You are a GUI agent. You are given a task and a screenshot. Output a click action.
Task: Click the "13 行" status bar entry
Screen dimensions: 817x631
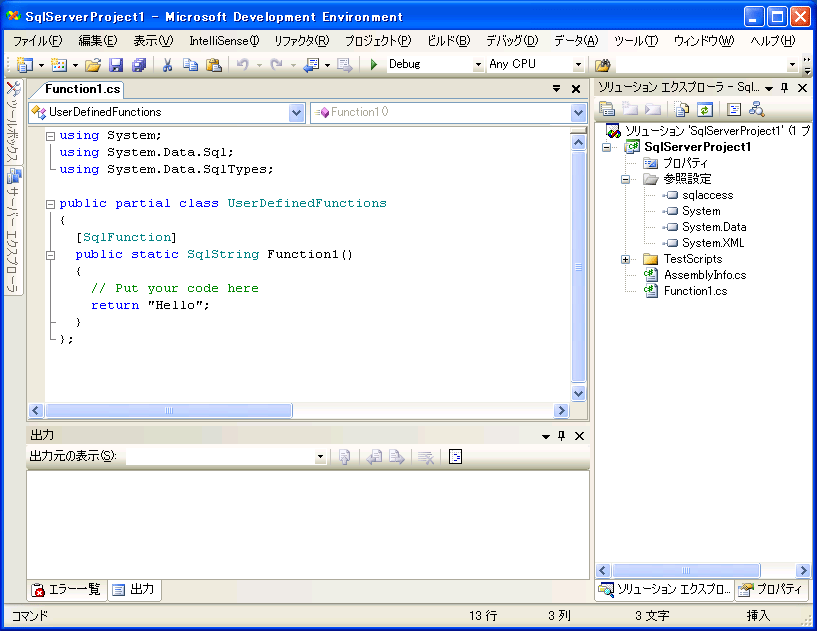[x=483, y=616]
